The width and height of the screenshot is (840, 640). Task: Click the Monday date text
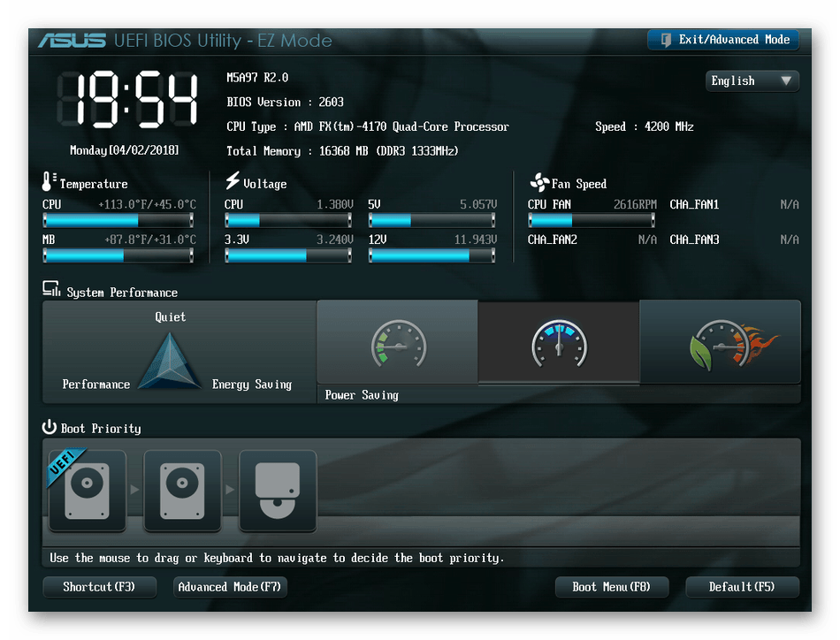[x=125, y=150]
